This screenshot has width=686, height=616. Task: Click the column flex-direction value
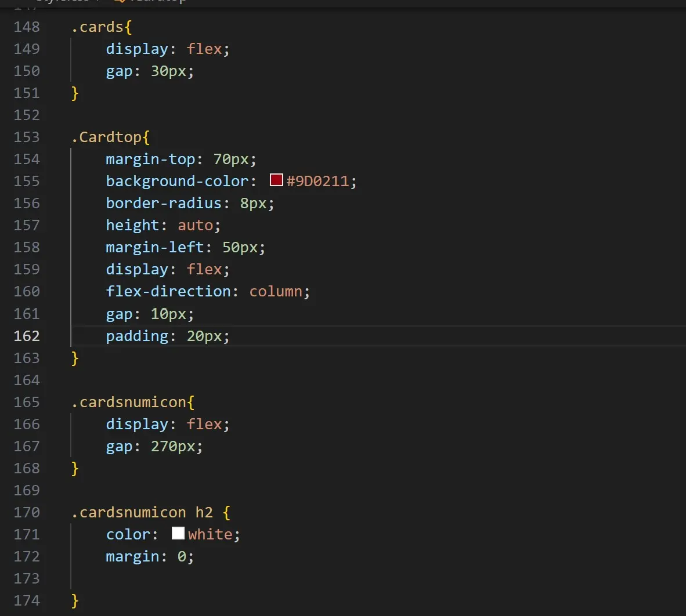(x=276, y=292)
